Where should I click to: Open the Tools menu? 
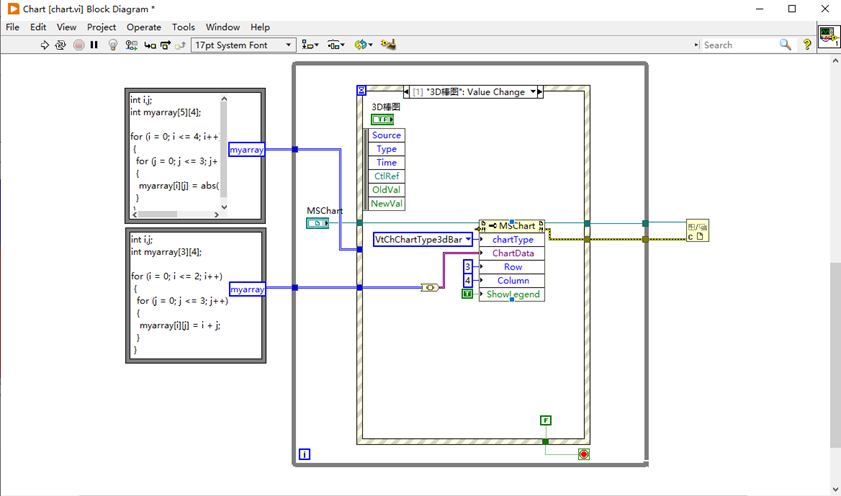tap(183, 27)
